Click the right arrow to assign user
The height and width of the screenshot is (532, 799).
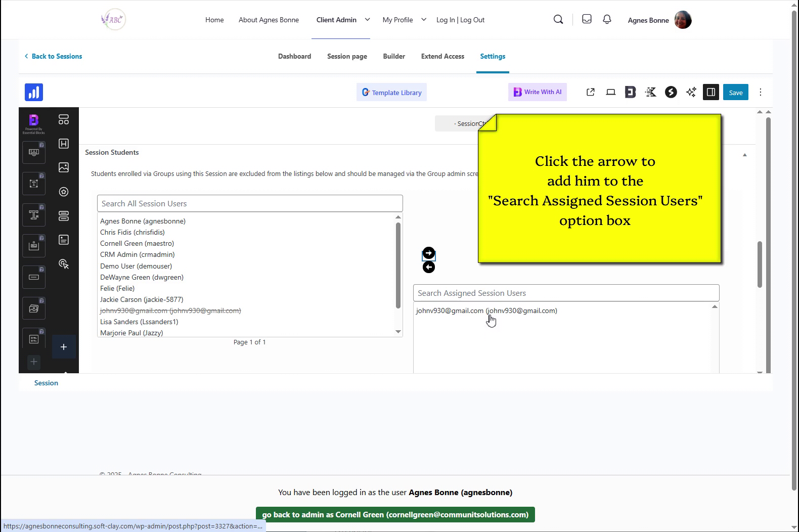tap(428, 253)
